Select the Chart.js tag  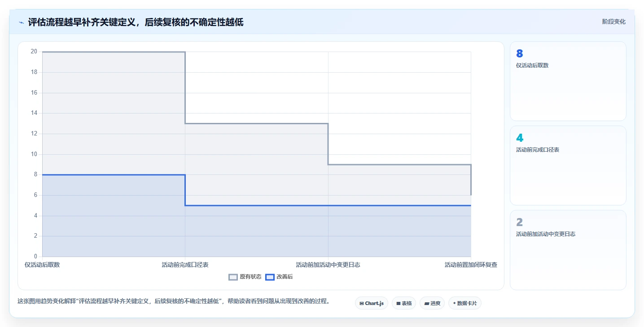[x=372, y=303]
